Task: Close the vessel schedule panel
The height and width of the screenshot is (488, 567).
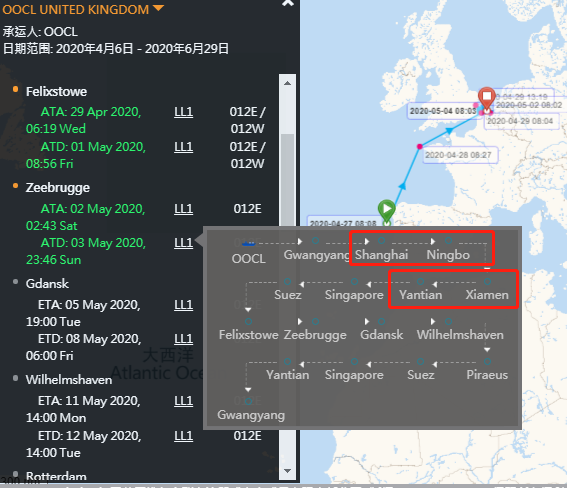Action: pos(288,3)
